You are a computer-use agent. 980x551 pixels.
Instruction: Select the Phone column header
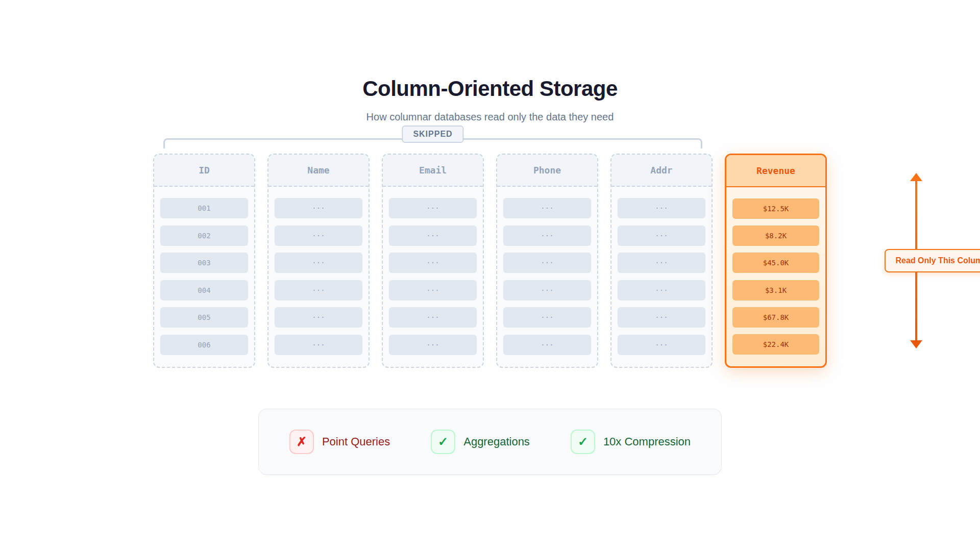tap(547, 170)
